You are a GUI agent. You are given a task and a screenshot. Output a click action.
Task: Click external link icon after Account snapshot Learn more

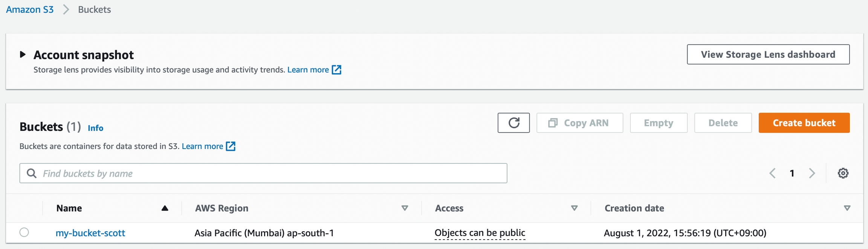(336, 70)
